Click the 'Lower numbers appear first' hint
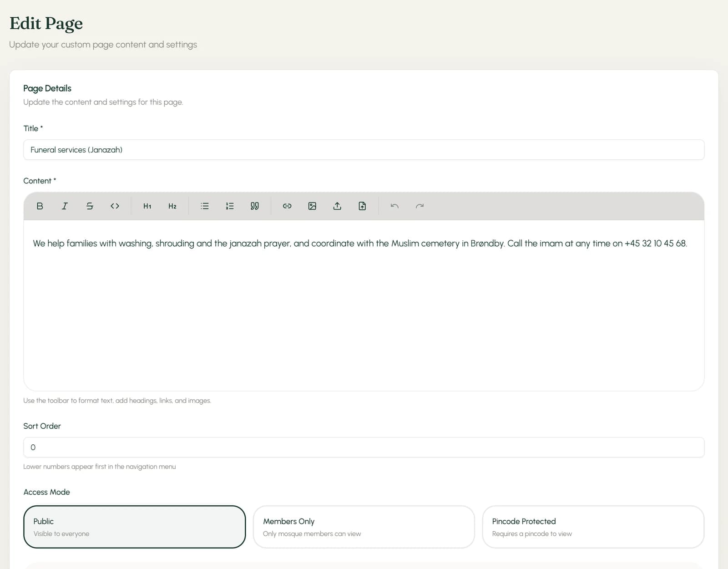 [x=100, y=467]
